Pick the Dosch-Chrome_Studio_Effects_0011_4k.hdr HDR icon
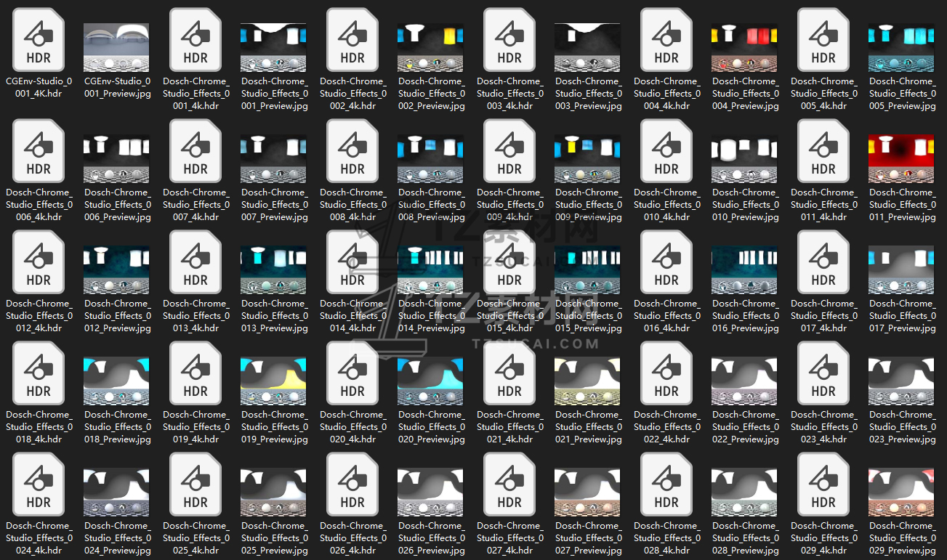The height and width of the screenshot is (560, 947). (x=823, y=151)
